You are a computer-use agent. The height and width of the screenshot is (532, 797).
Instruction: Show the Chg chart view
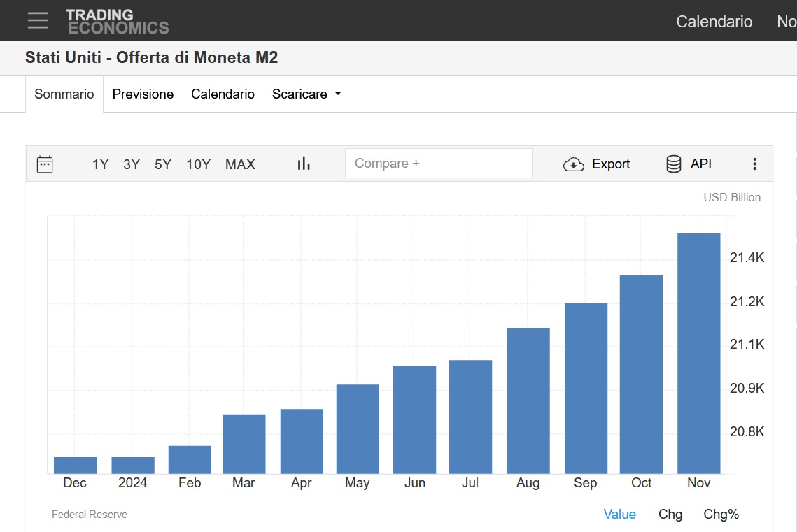coord(670,515)
